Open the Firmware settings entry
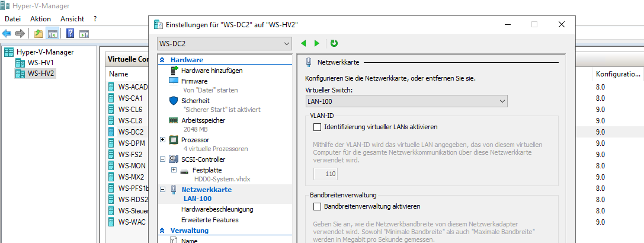 194,81
